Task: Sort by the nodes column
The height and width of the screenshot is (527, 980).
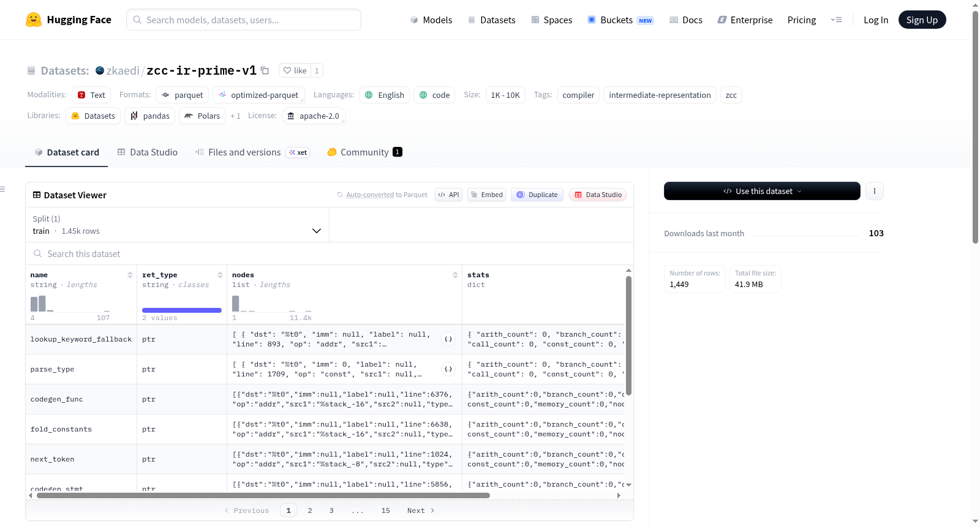Action: tap(455, 275)
